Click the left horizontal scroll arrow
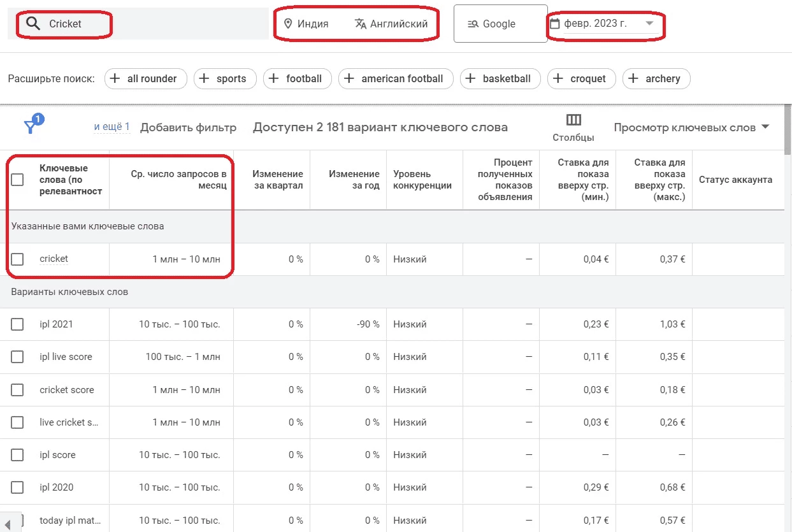Viewport: 792px width, 532px height. click(7, 525)
